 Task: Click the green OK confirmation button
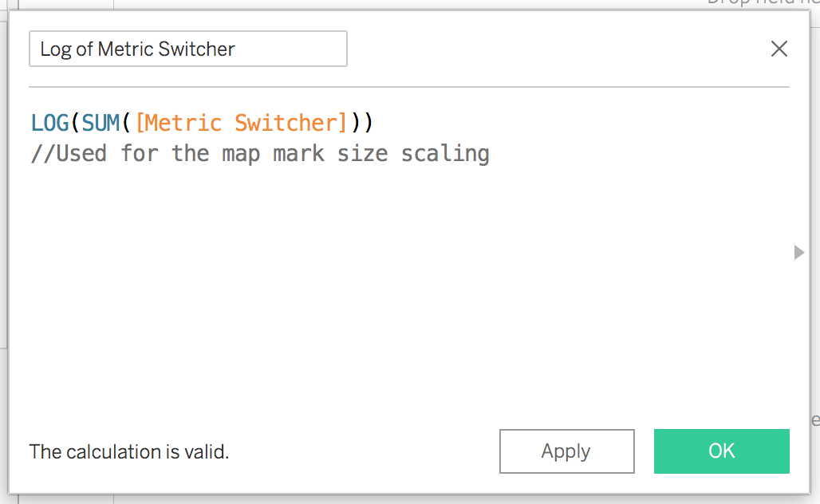tap(720, 451)
